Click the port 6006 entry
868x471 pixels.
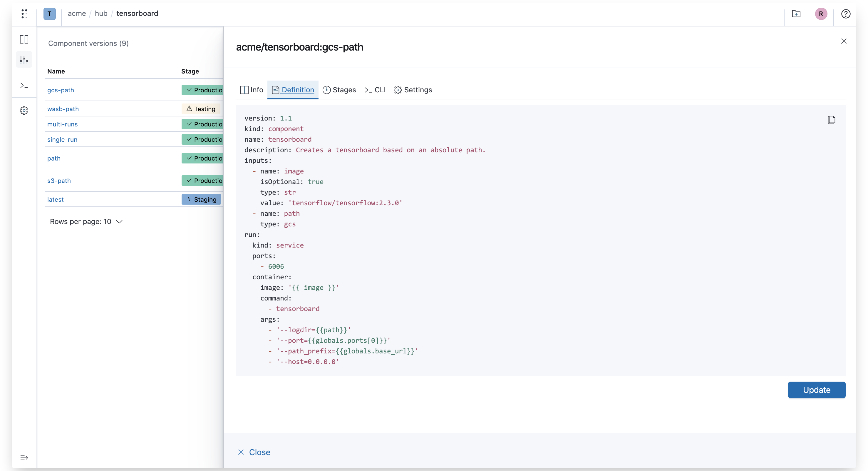[276, 266]
